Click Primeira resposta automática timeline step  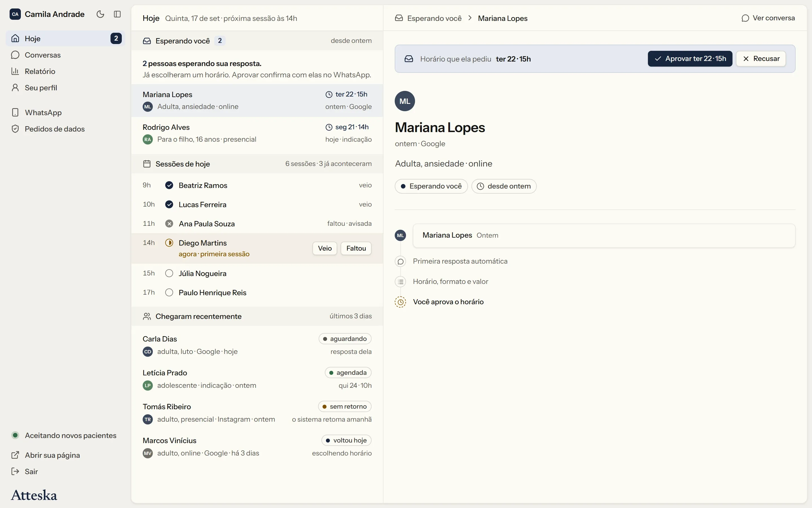pyautogui.click(x=460, y=261)
